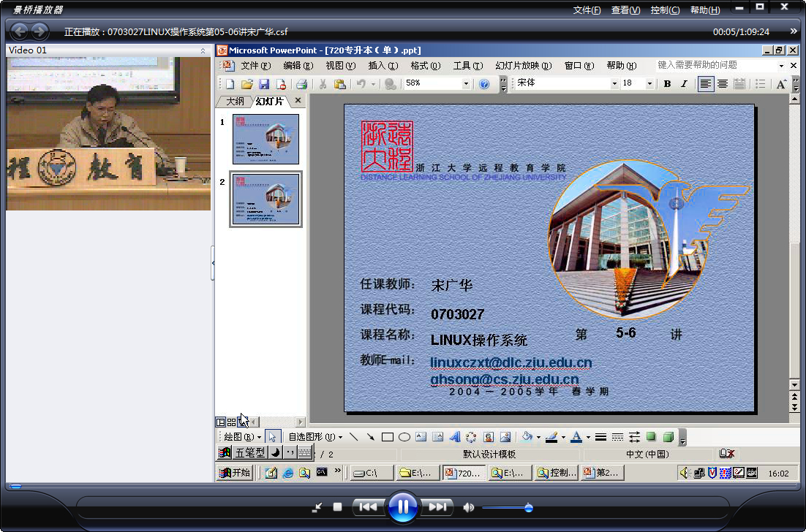Toggle the Select Objects pointer tool

click(x=272, y=437)
